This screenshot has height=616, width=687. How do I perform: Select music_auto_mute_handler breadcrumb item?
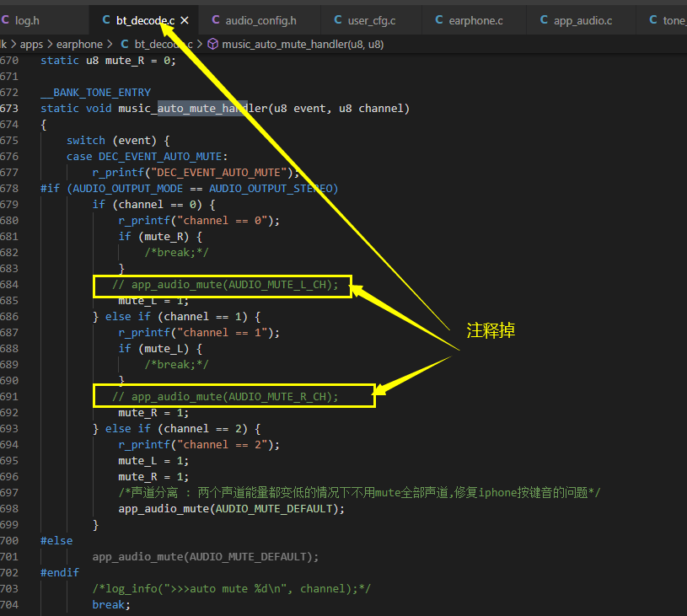coord(303,45)
